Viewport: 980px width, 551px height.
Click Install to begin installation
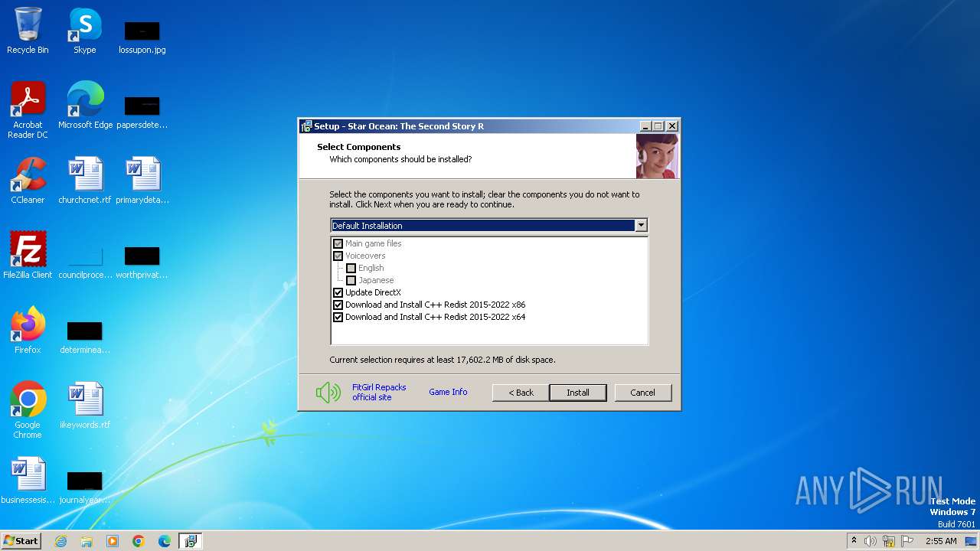click(x=578, y=393)
